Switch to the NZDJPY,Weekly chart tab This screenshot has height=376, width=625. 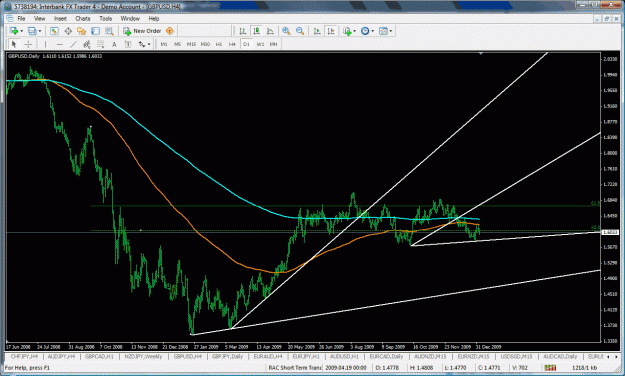point(143,356)
